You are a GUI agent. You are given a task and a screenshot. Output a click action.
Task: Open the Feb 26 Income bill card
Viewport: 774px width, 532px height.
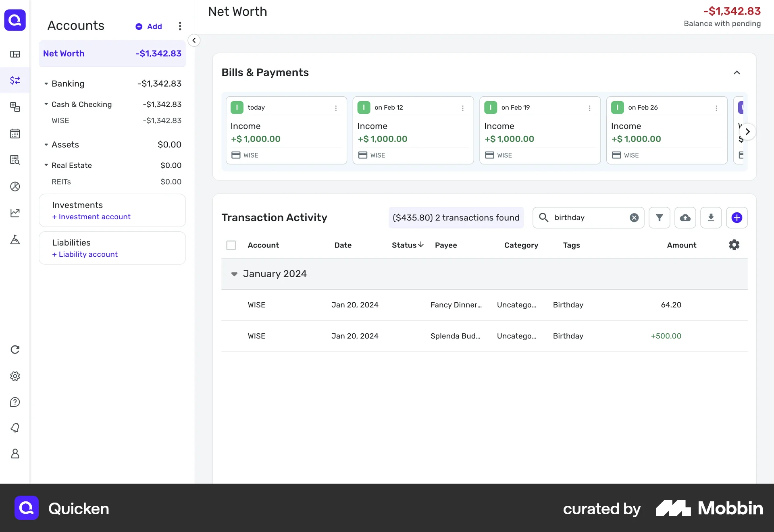pyautogui.click(x=667, y=130)
